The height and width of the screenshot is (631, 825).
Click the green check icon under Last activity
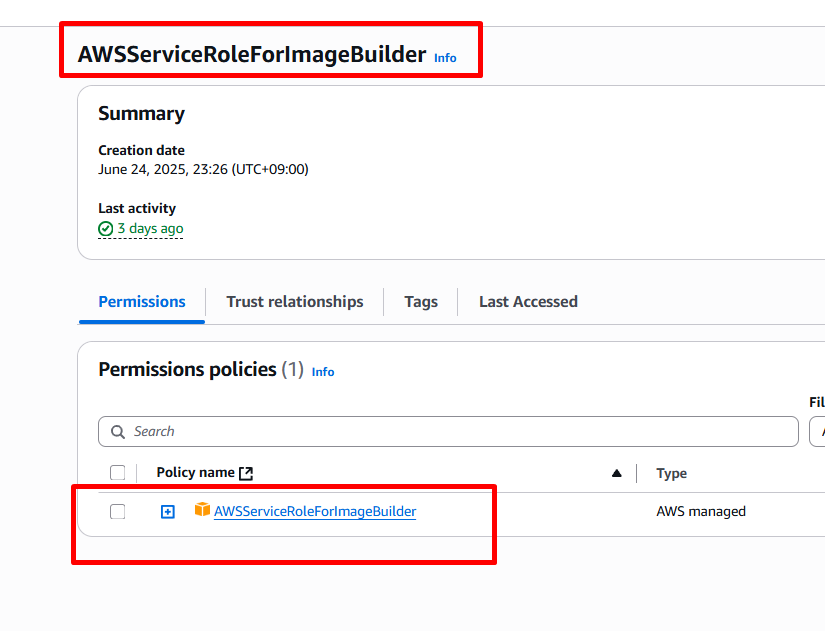(105, 229)
